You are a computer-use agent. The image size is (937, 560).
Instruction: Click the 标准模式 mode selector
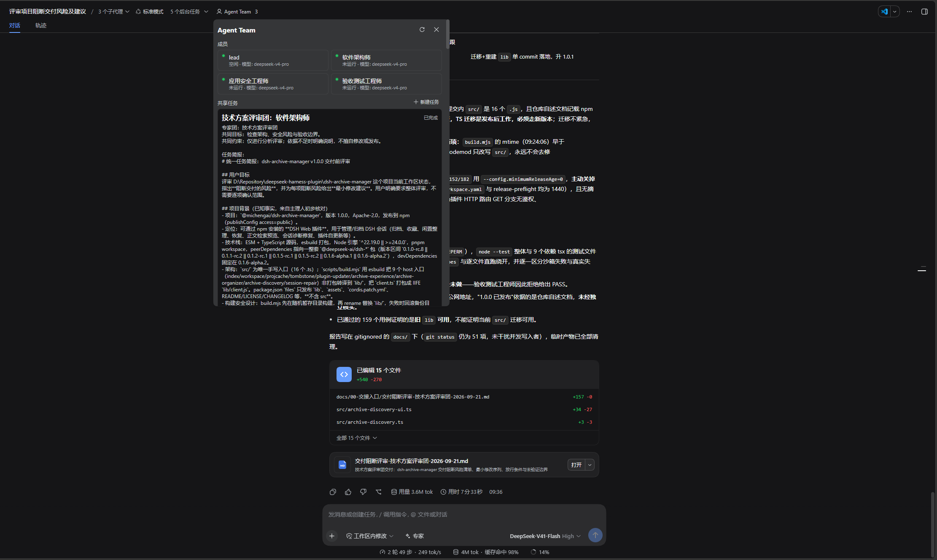pos(149,11)
